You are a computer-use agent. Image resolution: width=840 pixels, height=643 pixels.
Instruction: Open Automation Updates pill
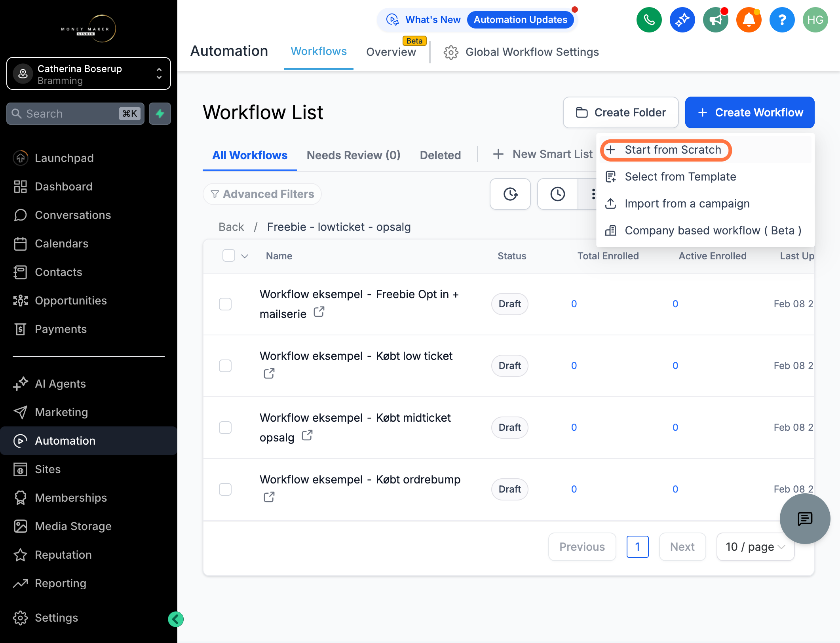520,20
